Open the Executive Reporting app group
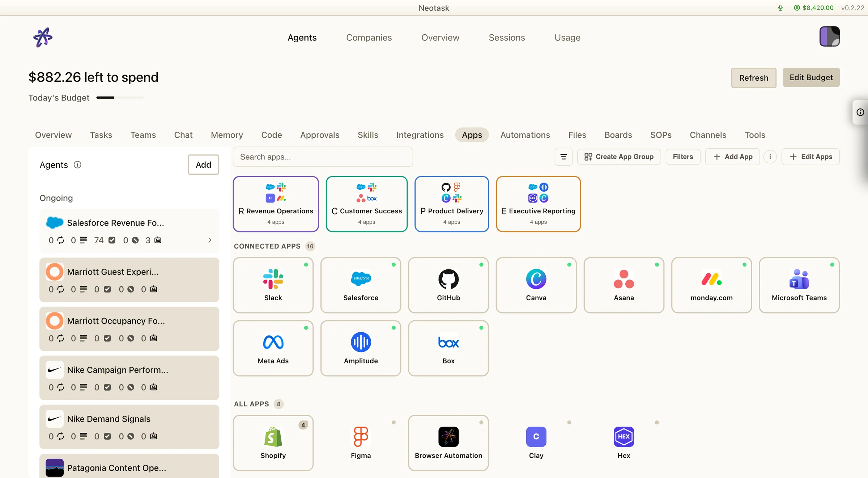The width and height of the screenshot is (868, 478). click(x=538, y=204)
